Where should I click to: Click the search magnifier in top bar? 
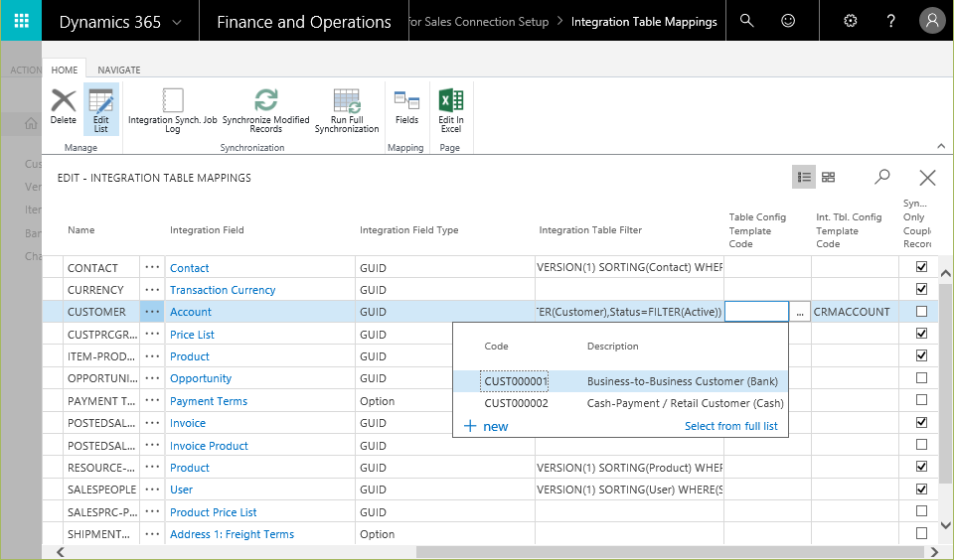point(746,21)
